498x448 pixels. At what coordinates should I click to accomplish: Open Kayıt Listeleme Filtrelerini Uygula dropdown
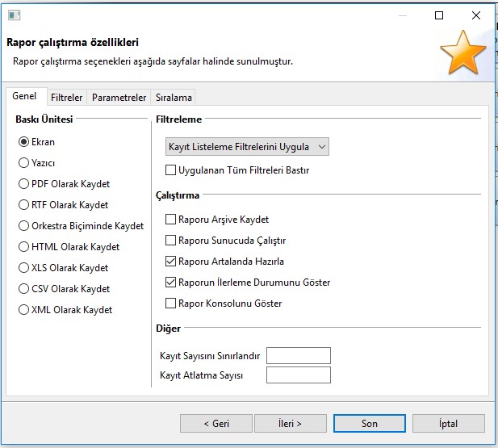click(246, 147)
